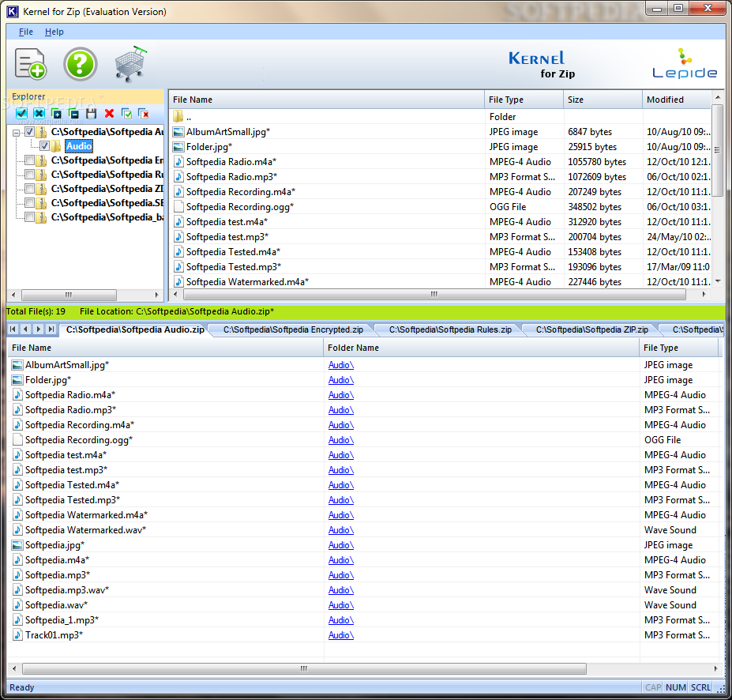Click the upper file list vertical scrollbar thumb
732x700 pixels.
[717, 150]
